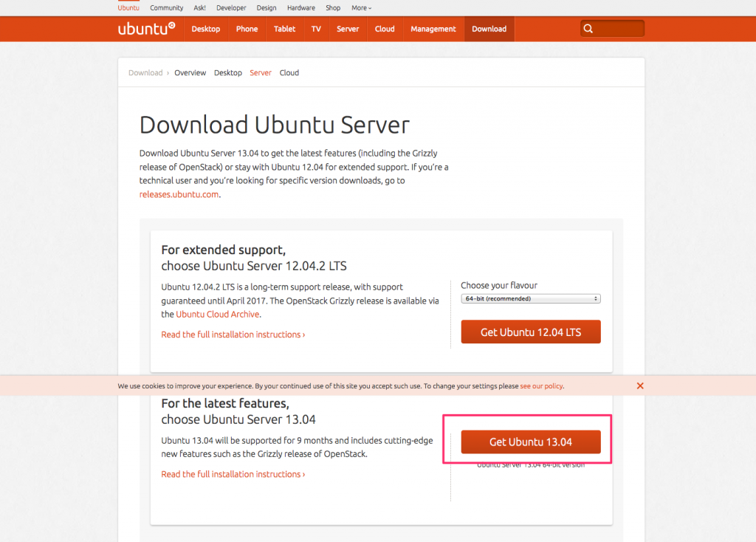Open the Ubuntu link in the top bar
756x542 pixels.
coord(128,7)
